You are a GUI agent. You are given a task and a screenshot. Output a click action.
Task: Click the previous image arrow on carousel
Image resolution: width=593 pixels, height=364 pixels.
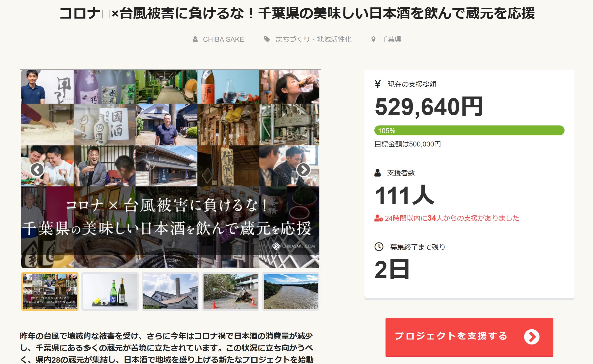(37, 170)
